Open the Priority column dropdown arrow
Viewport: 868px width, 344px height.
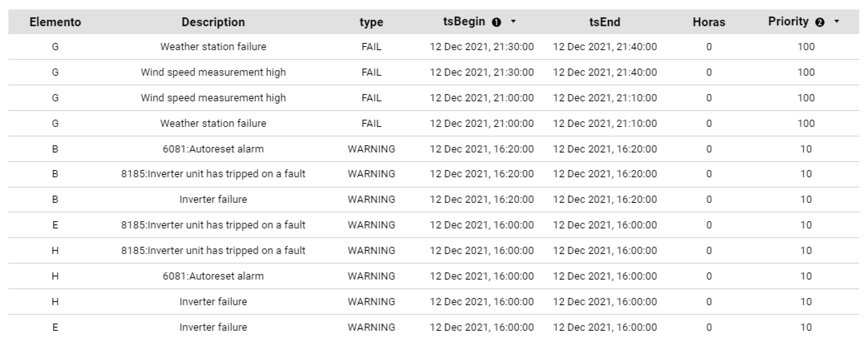point(837,22)
